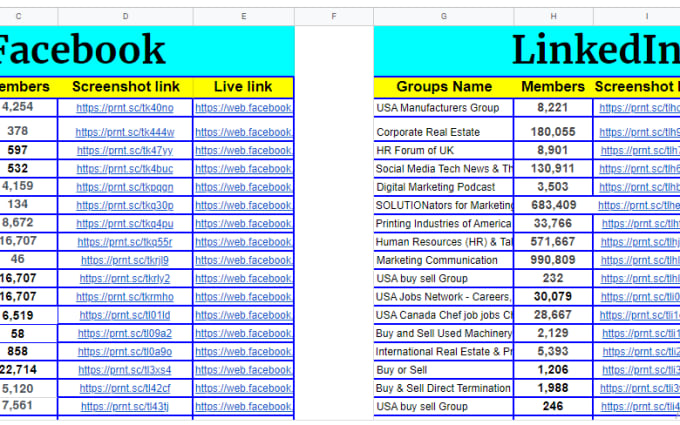Click the LinkedIn title banner cell
The width and height of the screenshot is (680, 425).
click(x=527, y=51)
